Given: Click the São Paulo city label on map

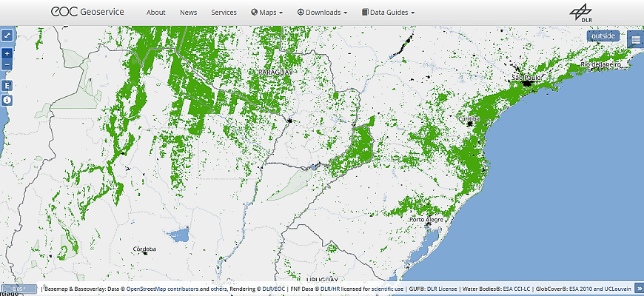Looking at the screenshot, I should click(526, 77).
